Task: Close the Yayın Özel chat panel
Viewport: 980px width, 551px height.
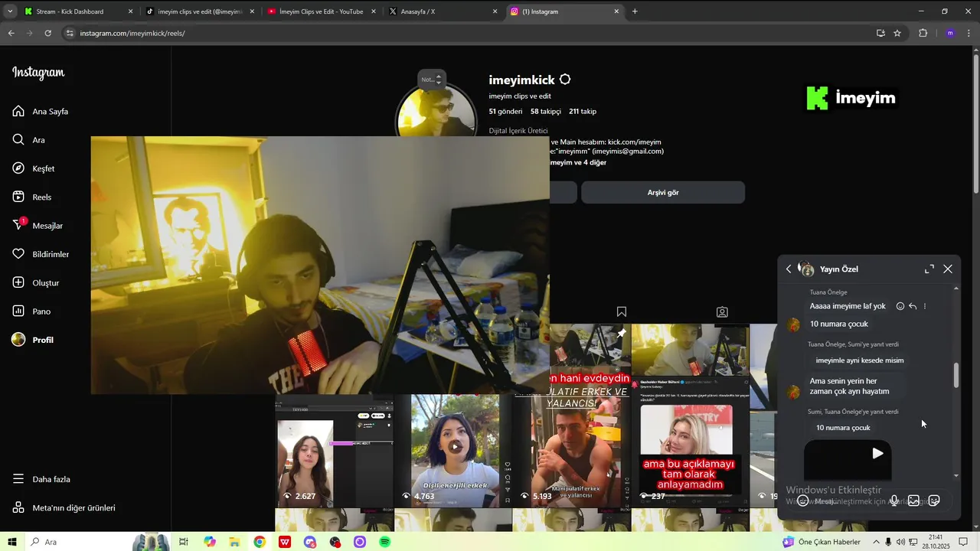Action: [x=948, y=269]
